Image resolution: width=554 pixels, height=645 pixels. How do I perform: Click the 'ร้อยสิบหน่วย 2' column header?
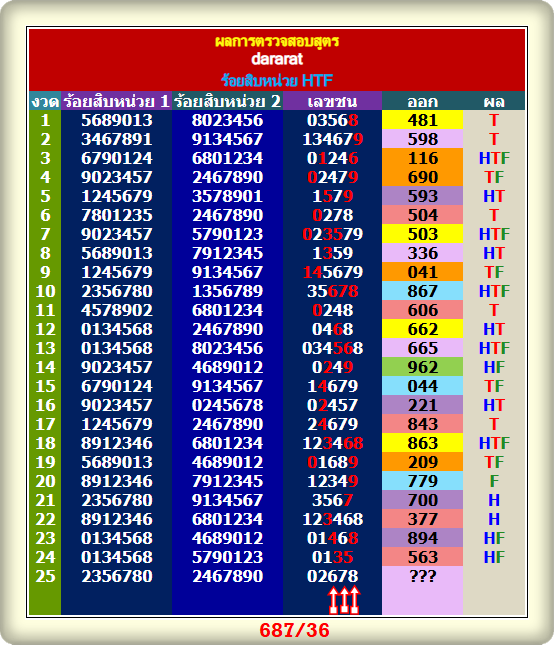(227, 101)
